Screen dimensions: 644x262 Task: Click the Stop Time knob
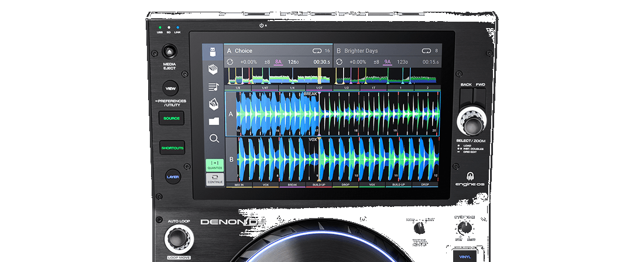pos(464,226)
